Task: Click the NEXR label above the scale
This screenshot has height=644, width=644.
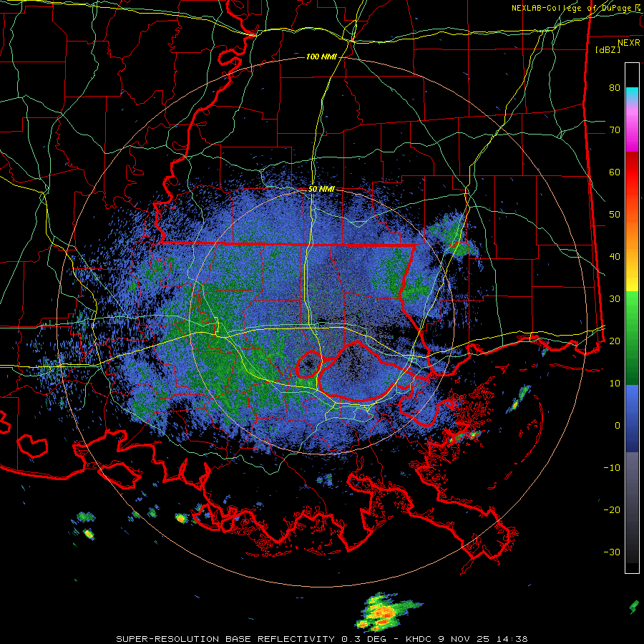Action: 629,43
